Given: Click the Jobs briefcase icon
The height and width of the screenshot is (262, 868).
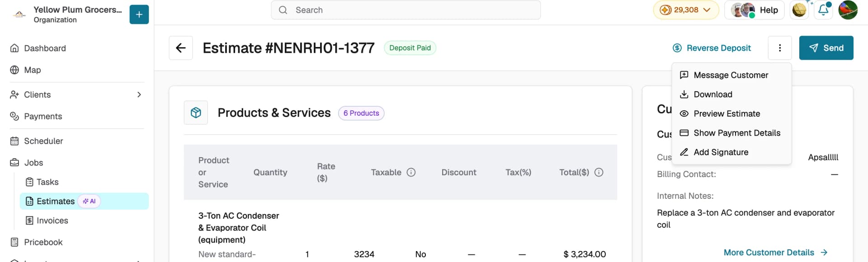Looking at the screenshot, I should click(14, 162).
